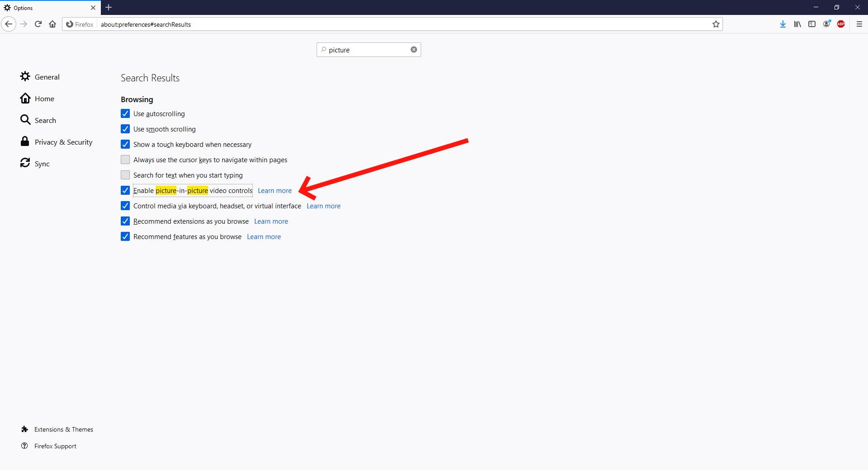
Task: Open Extensions & Themes
Action: pyautogui.click(x=63, y=429)
